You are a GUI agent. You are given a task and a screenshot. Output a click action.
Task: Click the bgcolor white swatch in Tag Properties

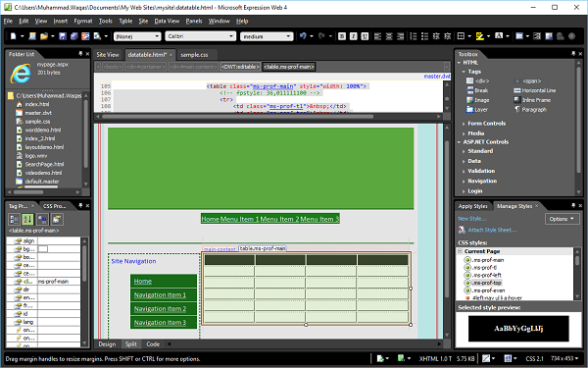43,249
